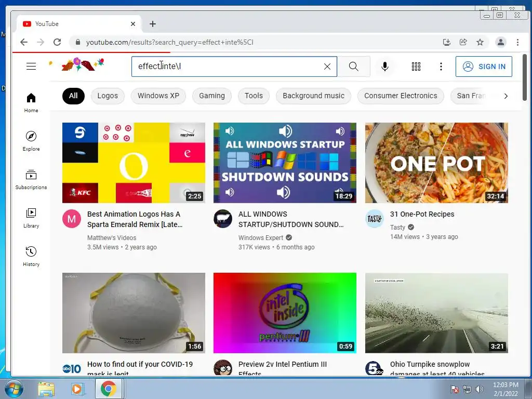Screen dimensions: 532x399
Task: Open Preview 2v Intel Pentium III title
Action: (283, 368)
